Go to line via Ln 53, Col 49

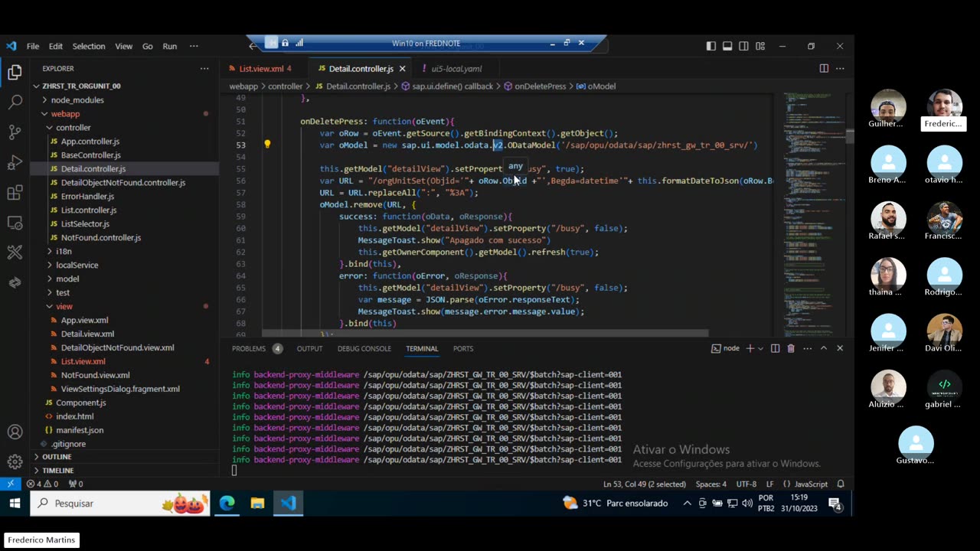(645, 484)
